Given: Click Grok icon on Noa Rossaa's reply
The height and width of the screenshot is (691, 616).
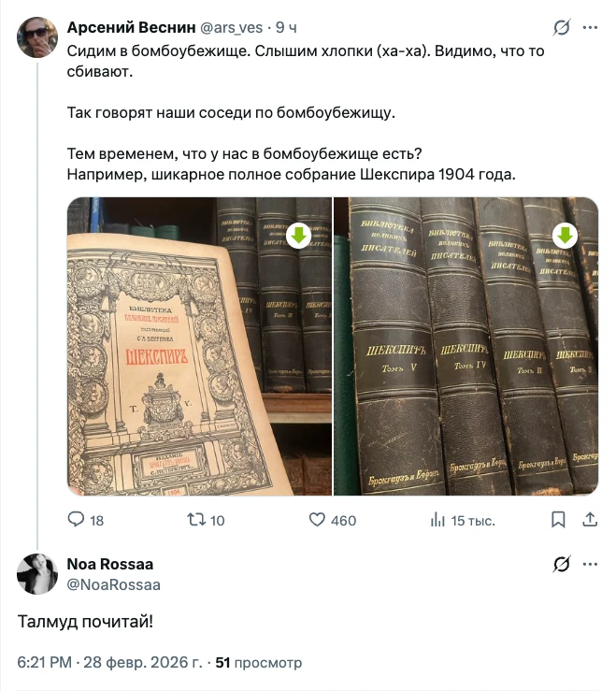Looking at the screenshot, I should tap(562, 564).
